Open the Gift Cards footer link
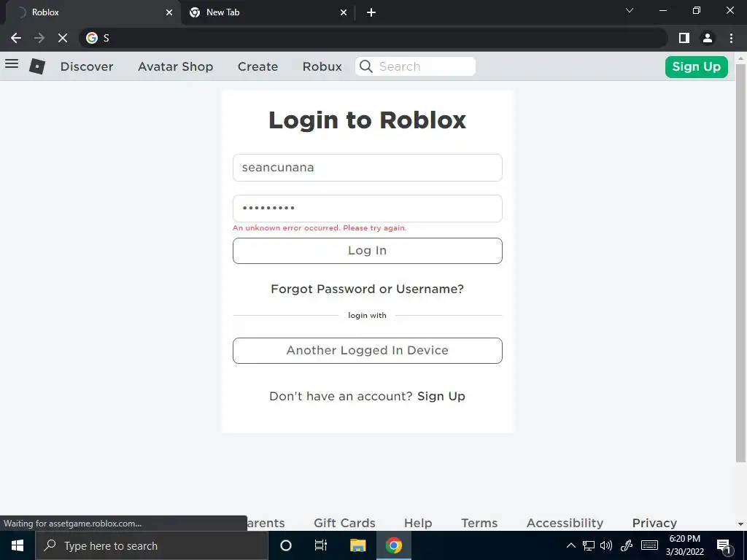The width and height of the screenshot is (747, 560). [344, 523]
